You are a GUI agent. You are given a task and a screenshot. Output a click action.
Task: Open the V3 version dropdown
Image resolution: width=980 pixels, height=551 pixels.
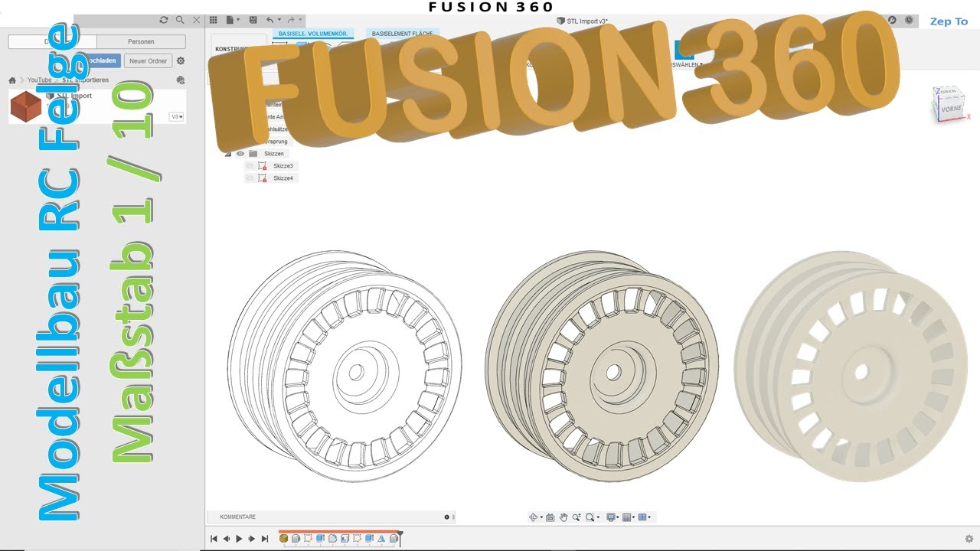point(176,117)
